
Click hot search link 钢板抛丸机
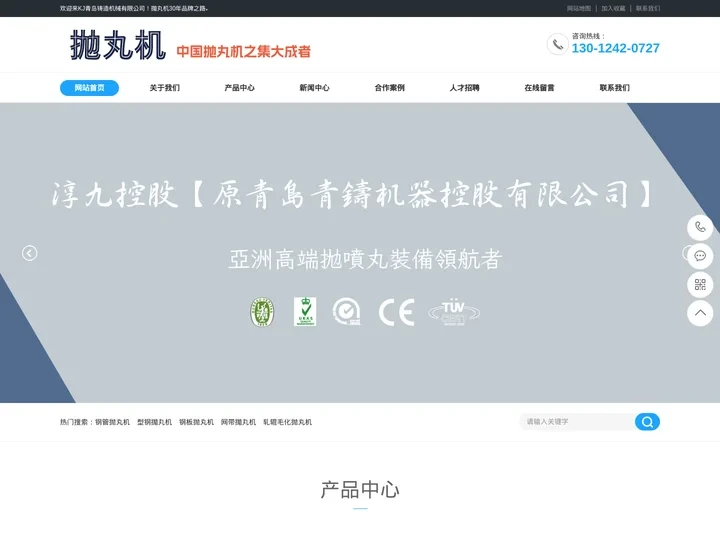coord(197,422)
